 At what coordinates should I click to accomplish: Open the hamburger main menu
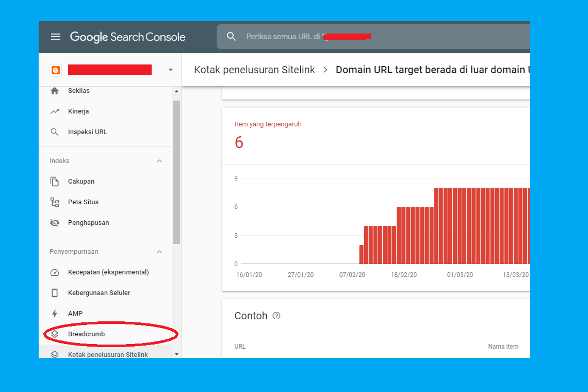click(x=56, y=37)
